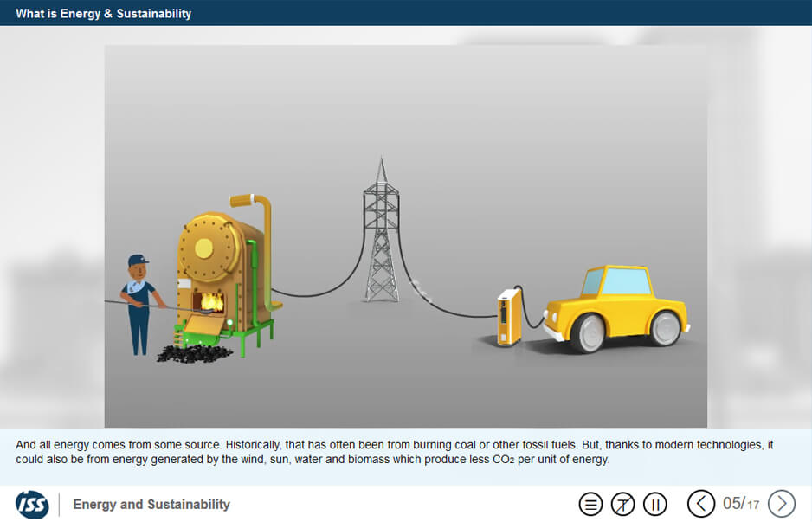Screen dimensions: 812x522
Task: Click the electricity transmission tower
Action: (381, 234)
